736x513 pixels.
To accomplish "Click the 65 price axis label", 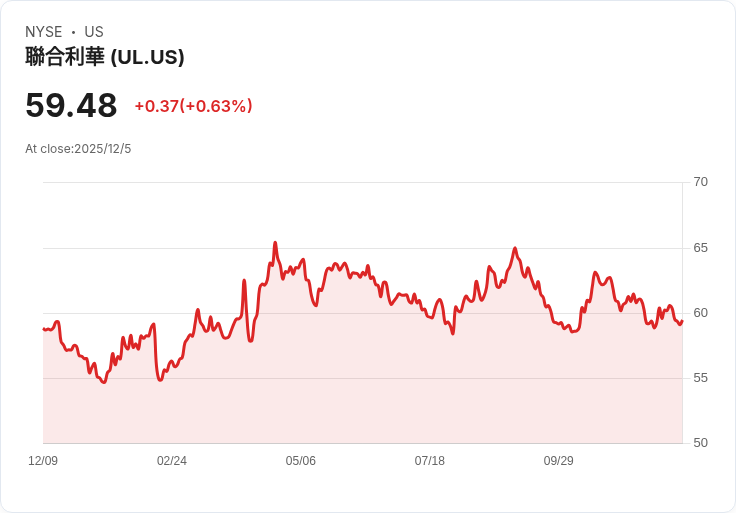I will click(x=700, y=248).
